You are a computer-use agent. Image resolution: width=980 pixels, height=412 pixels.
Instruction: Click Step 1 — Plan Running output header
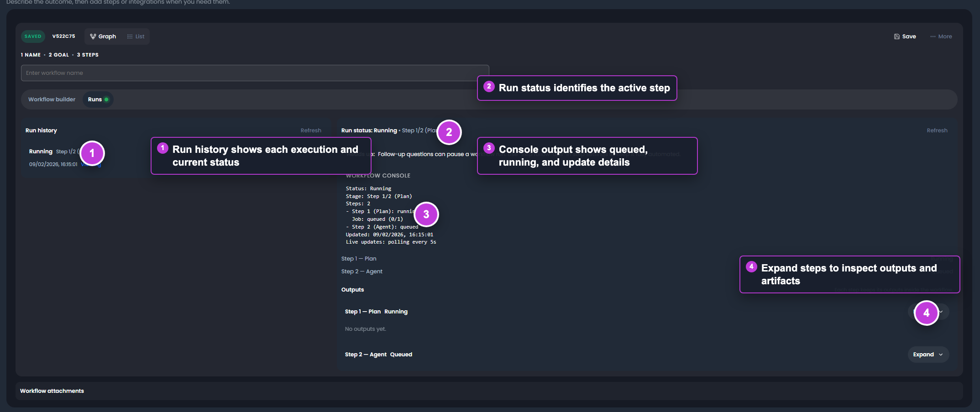pos(376,312)
